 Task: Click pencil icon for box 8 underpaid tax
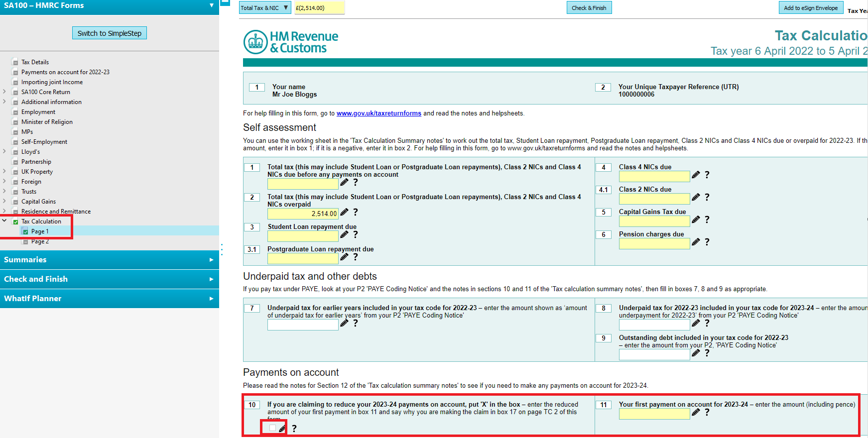pos(696,323)
